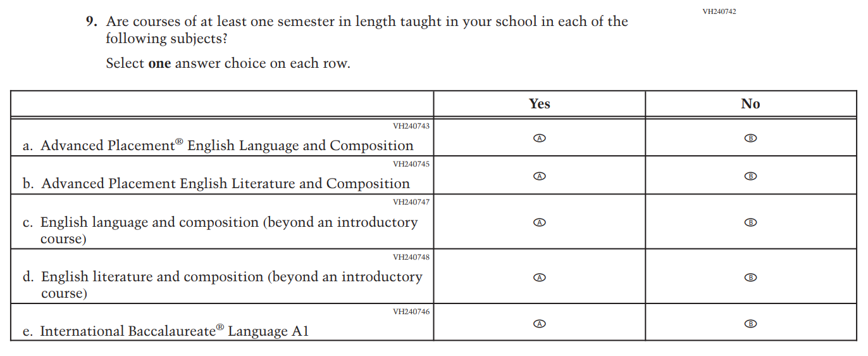Select No for AP English Language and Composition
The height and width of the screenshot is (356, 868).
click(x=750, y=138)
